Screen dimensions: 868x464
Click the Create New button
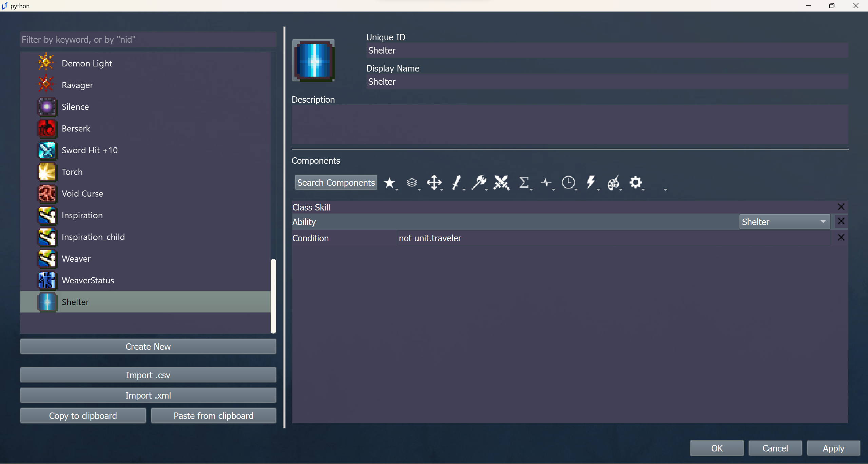pyautogui.click(x=148, y=346)
